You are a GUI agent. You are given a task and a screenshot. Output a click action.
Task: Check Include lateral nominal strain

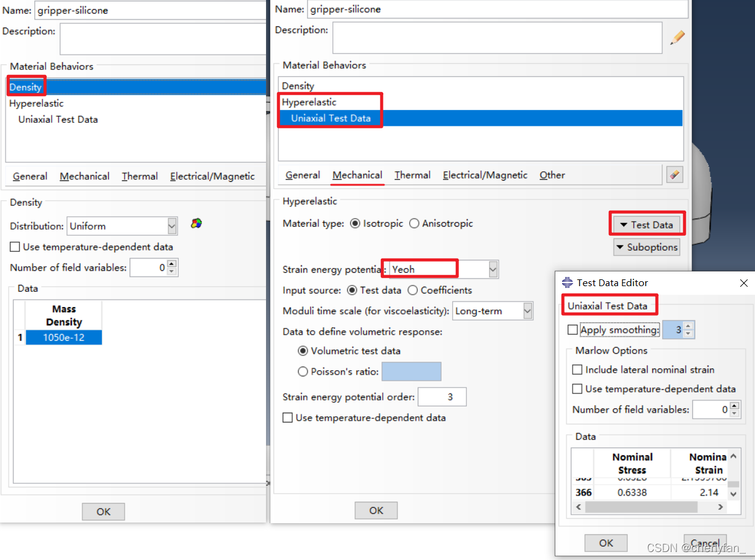(577, 370)
